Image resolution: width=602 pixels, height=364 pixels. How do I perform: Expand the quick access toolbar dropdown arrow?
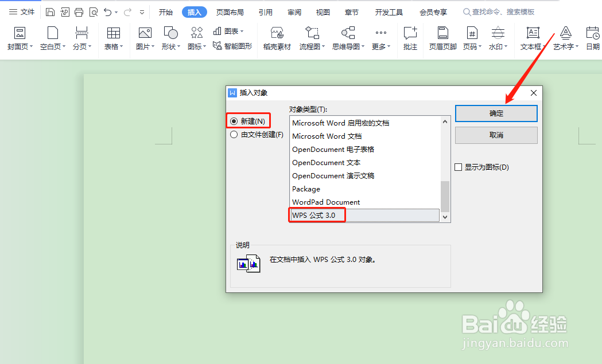pos(142,12)
